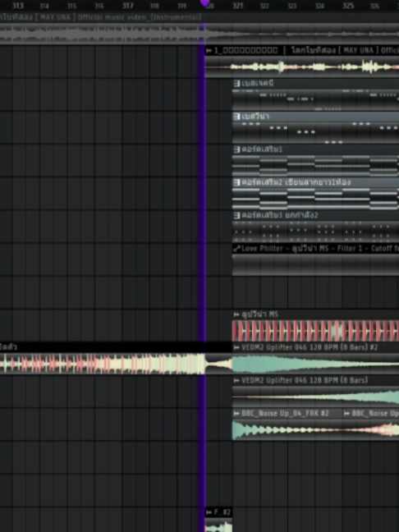Click the 'Love Philter' automation clip title

click(x=319, y=249)
